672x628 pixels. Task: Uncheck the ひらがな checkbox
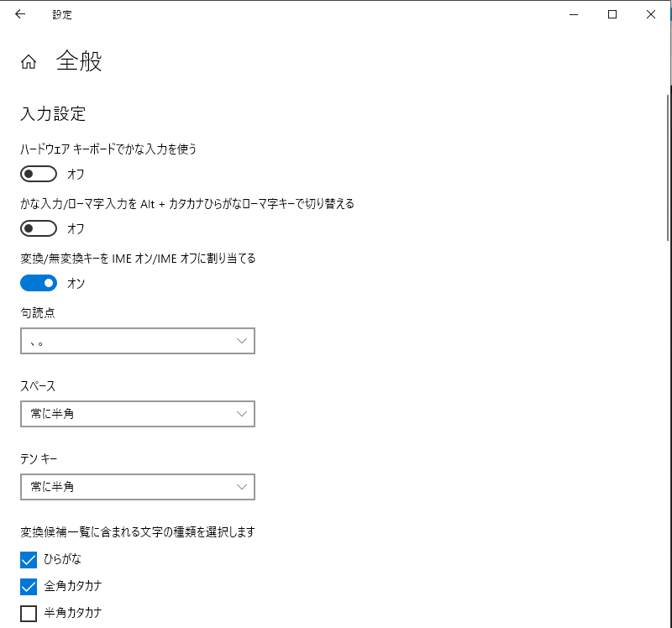tap(29, 559)
